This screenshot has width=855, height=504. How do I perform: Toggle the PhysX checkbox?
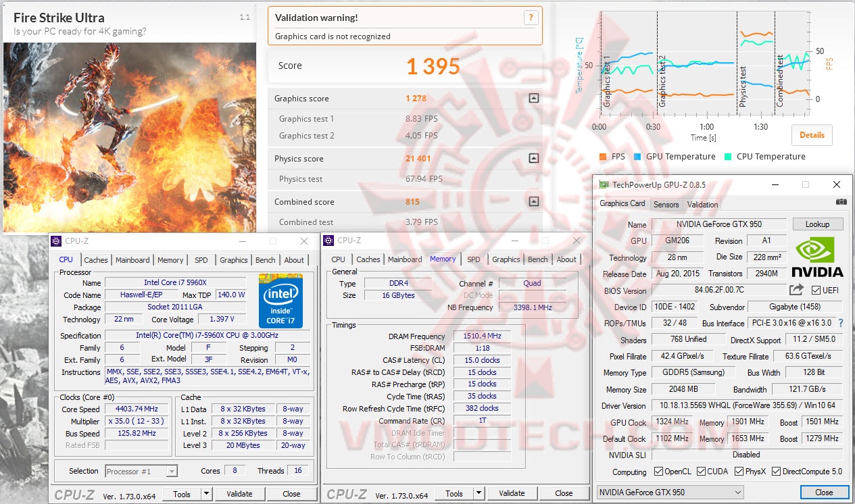739,472
